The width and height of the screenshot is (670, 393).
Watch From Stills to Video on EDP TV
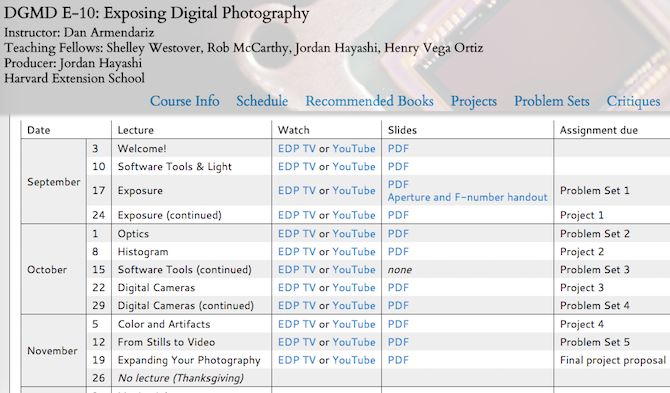point(297,343)
